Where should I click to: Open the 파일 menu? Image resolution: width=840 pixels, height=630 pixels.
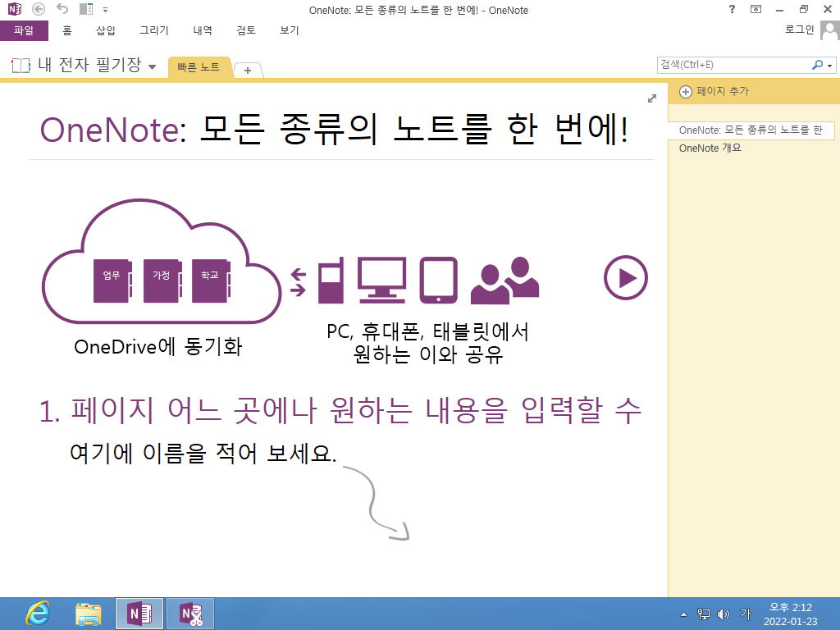click(x=24, y=30)
